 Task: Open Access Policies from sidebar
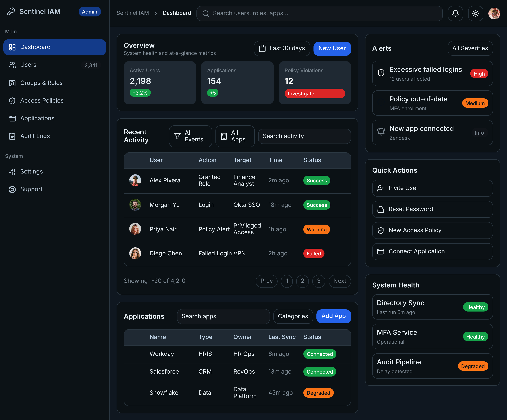point(42,101)
